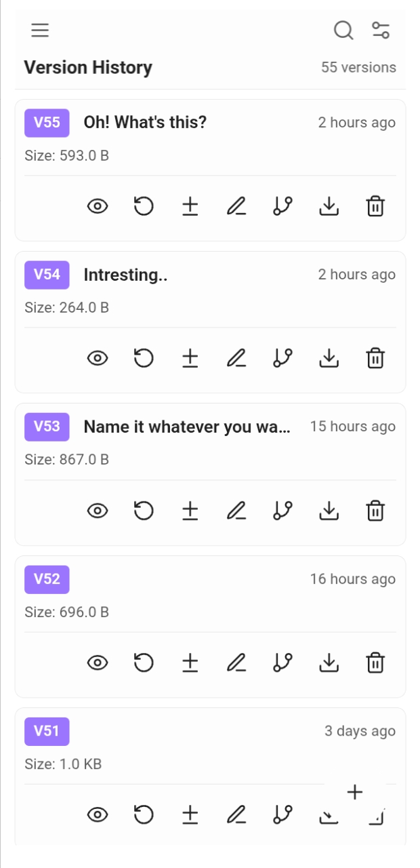Preview version V53
This screenshot has height=868, width=420.
click(x=97, y=511)
